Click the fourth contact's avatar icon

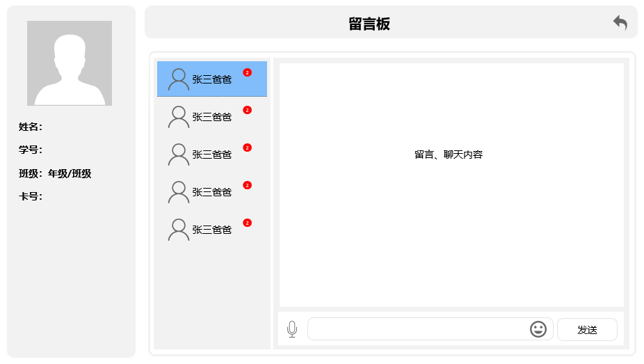(x=179, y=192)
